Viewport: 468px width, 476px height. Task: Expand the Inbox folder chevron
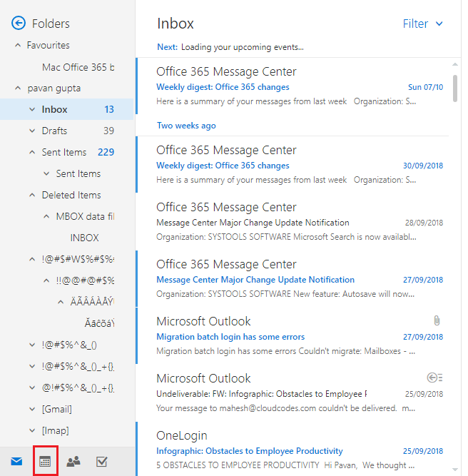coord(32,109)
